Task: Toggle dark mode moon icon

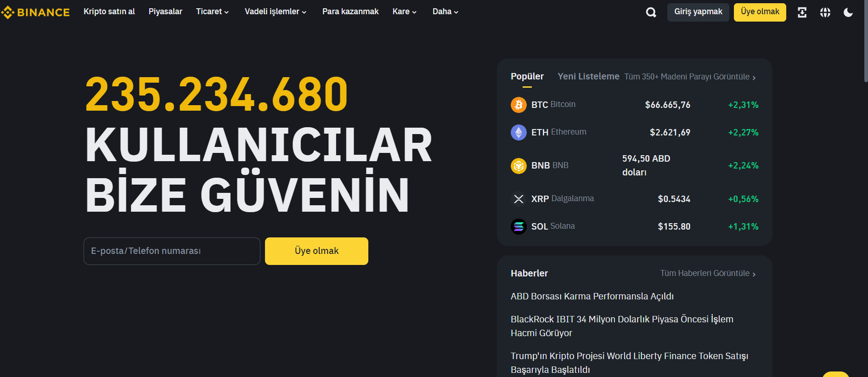Action: click(848, 12)
